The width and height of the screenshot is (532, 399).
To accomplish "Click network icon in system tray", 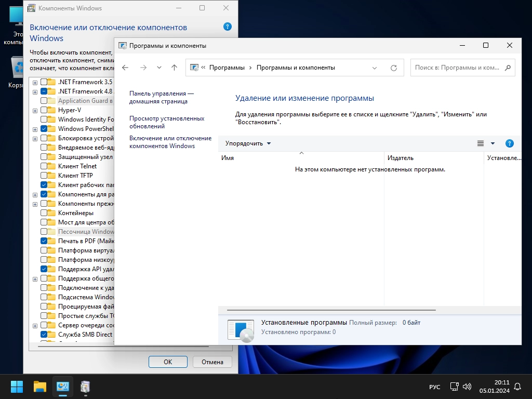I will tap(454, 387).
